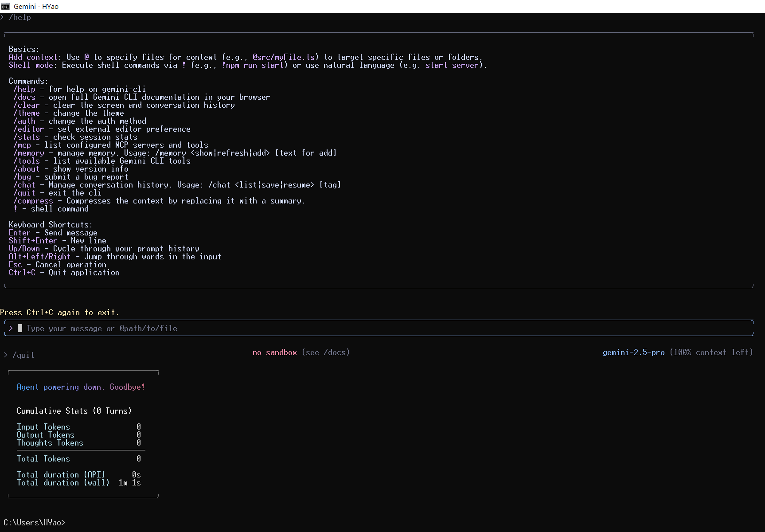Click the '/stats' command entry
The height and width of the screenshot is (532, 765).
coord(75,137)
